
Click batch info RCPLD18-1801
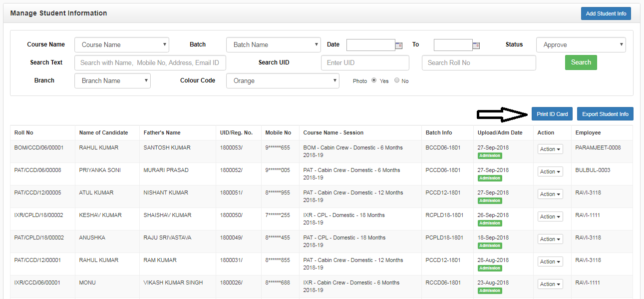445,215
